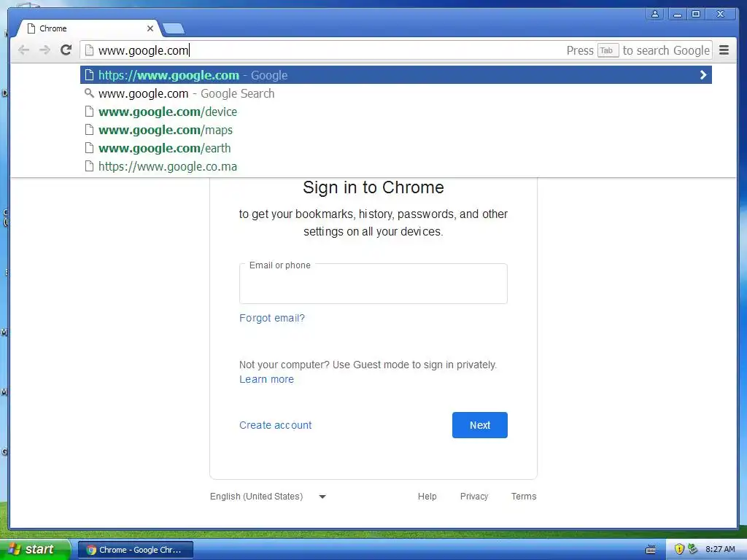Viewport: 747px width, 560px height.
Task: Click the page icon beside google.co.ma
Action: [88, 166]
